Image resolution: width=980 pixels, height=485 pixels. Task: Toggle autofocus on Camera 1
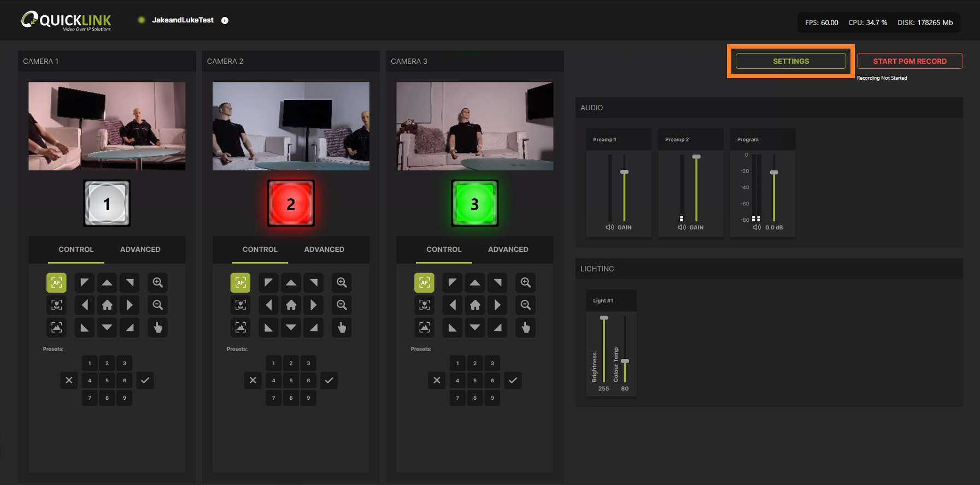tap(56, 282)
